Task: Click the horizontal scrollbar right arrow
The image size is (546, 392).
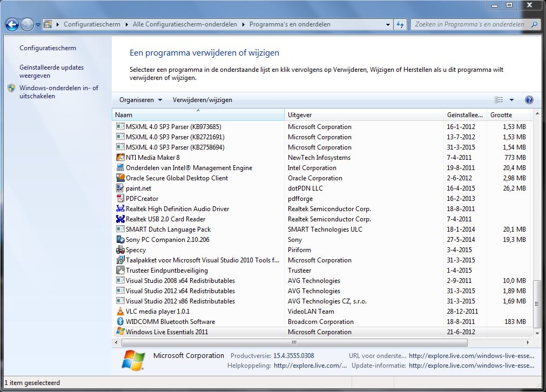Action: coord(528,342)
